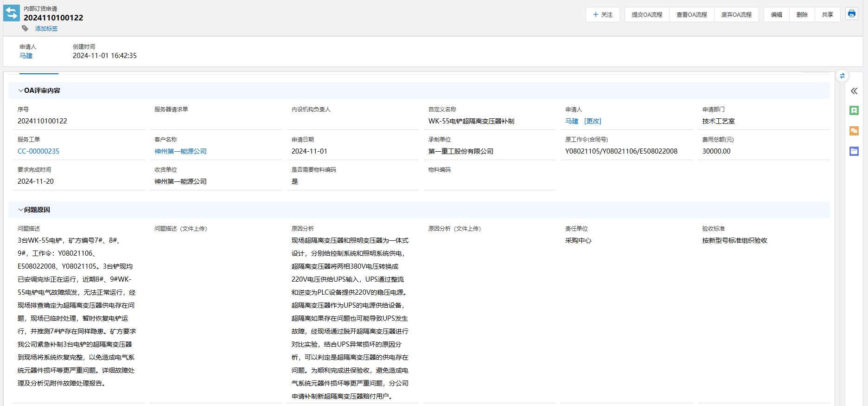Click the print icon button

[851, 14]
